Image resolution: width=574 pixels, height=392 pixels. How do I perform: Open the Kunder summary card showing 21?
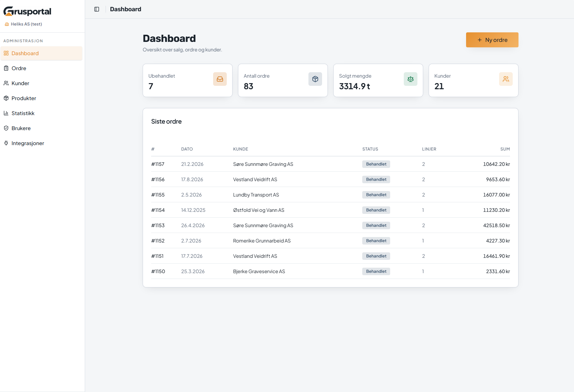pos(474,80)
